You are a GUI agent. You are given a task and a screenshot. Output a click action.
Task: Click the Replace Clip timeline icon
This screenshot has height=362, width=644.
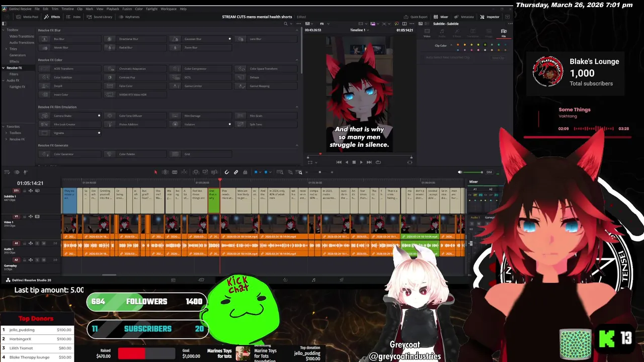tap(214, 172)
